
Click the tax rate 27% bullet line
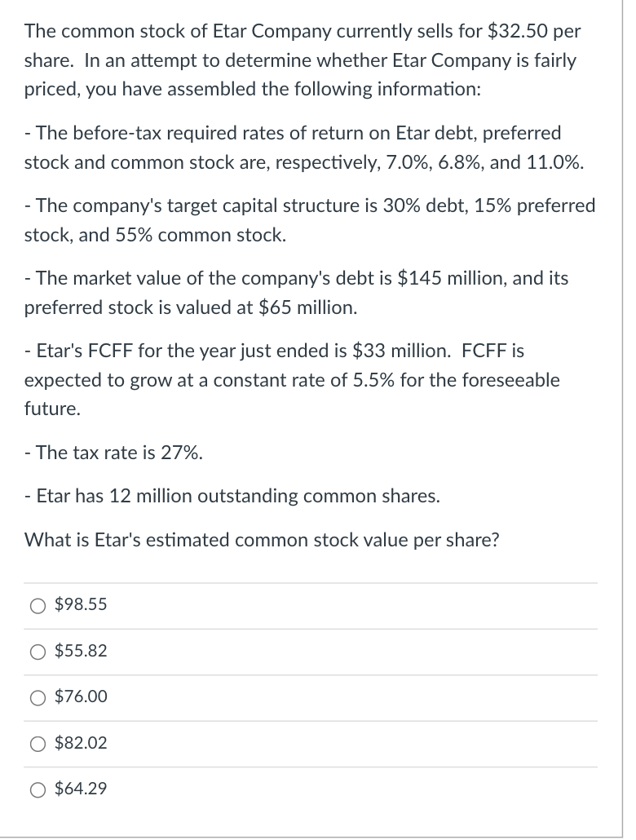pos(114,453)
